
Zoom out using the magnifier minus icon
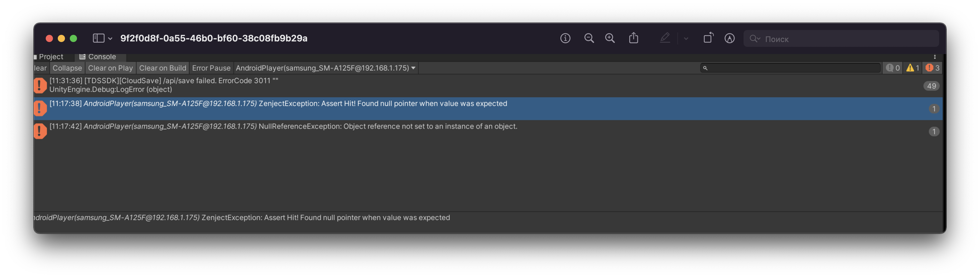tap(589, 38)
